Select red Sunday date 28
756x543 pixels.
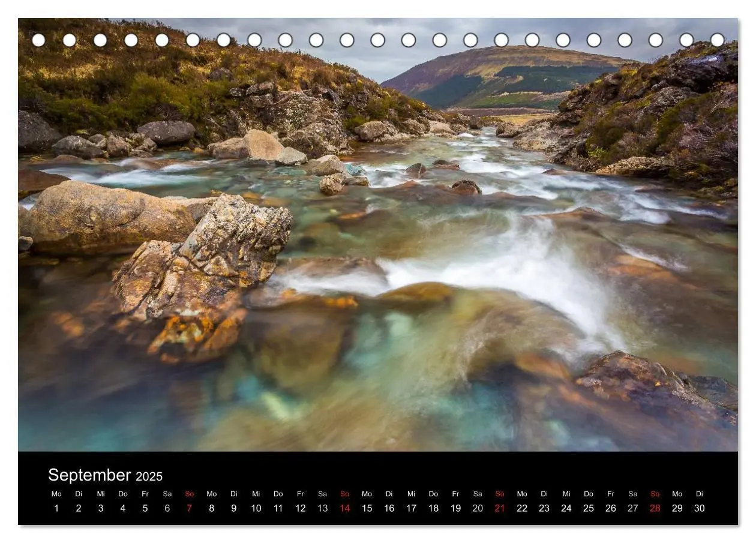point(656,508)
